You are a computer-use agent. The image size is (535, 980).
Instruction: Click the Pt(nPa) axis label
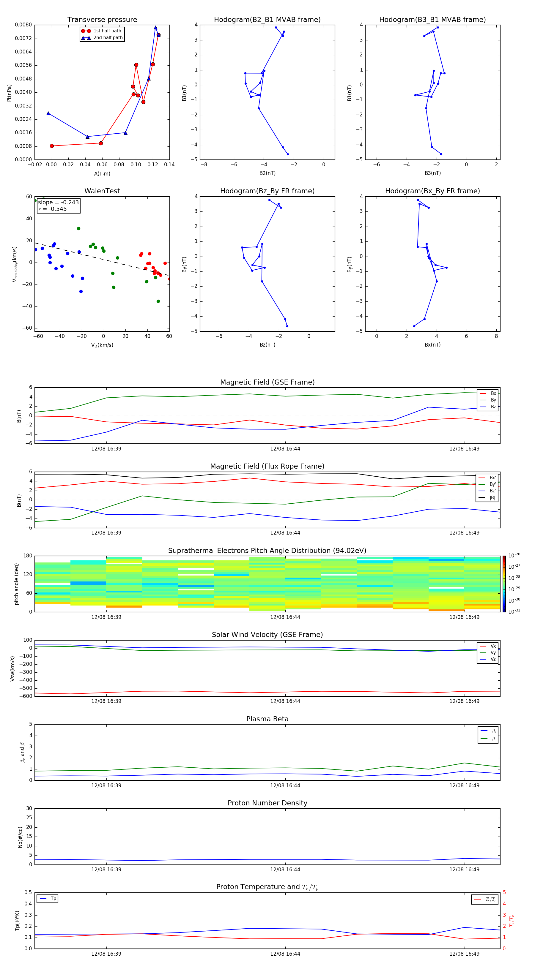[9, 93]
